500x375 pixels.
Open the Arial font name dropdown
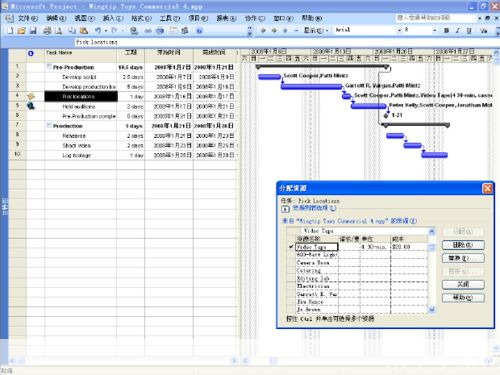click(399, 30)
